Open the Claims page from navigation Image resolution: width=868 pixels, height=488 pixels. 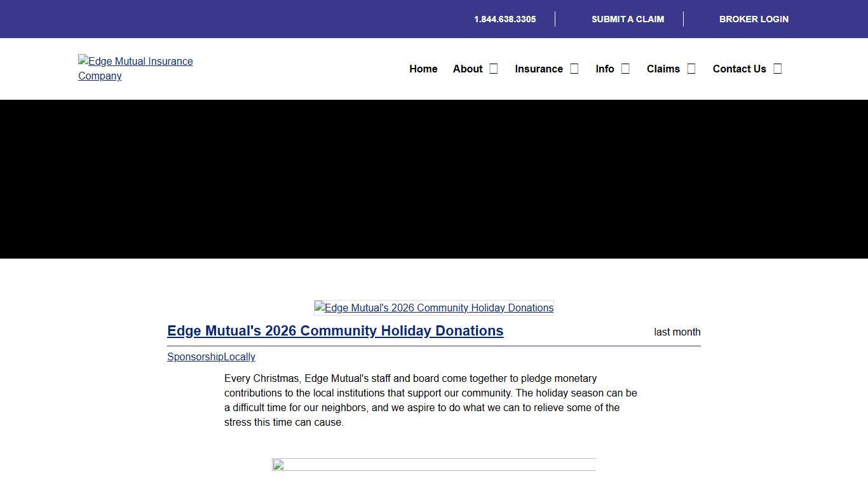coord(663,69)
